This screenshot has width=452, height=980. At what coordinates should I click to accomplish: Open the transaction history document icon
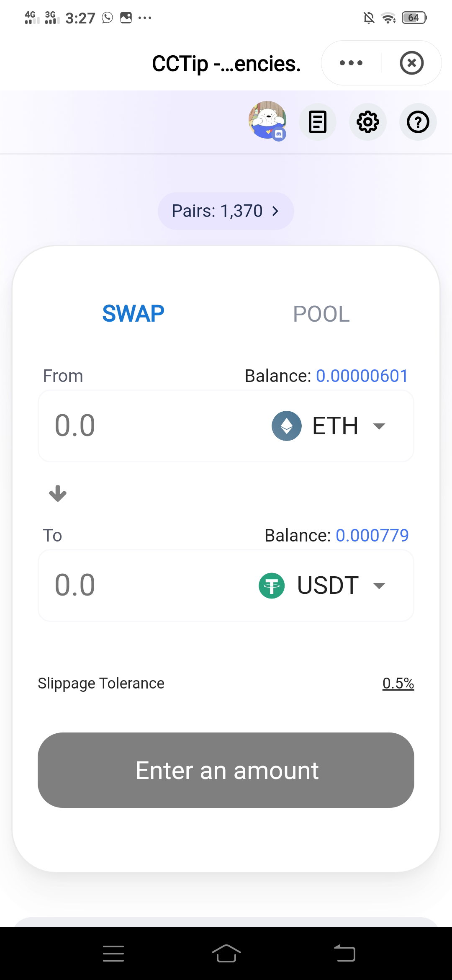318,122
